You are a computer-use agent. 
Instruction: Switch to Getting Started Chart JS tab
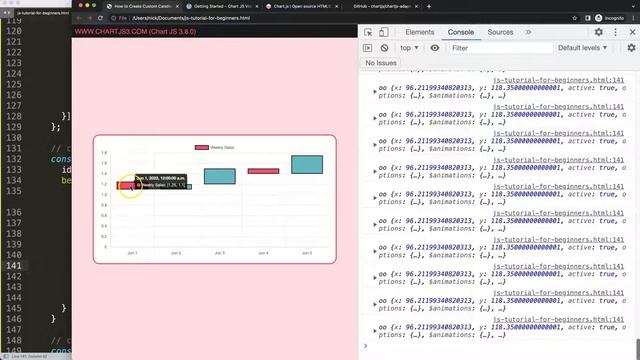coord(222,6)
